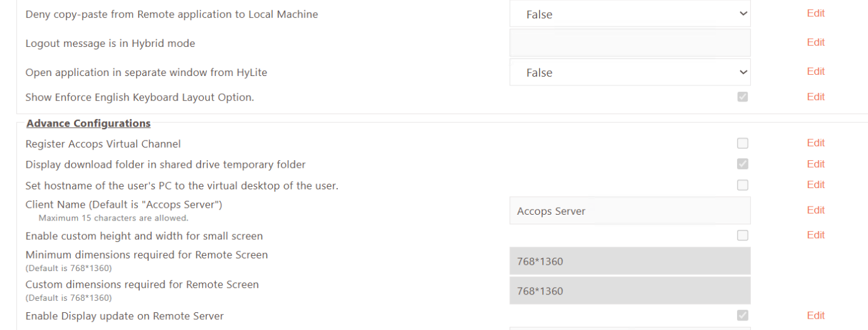Click Edit for Set hostname of user's PC

click(815, 185)
